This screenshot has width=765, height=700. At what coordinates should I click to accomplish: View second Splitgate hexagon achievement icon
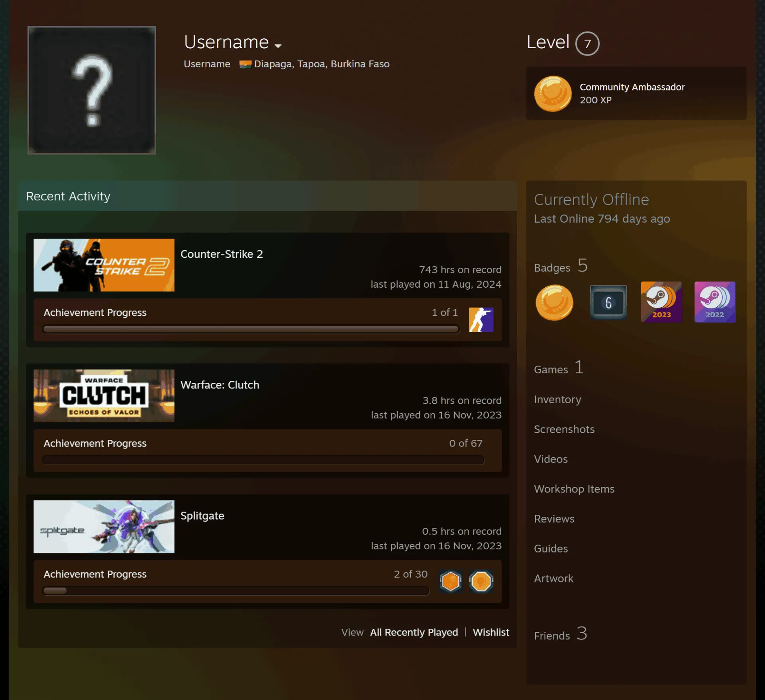click(x=481, y=581)
